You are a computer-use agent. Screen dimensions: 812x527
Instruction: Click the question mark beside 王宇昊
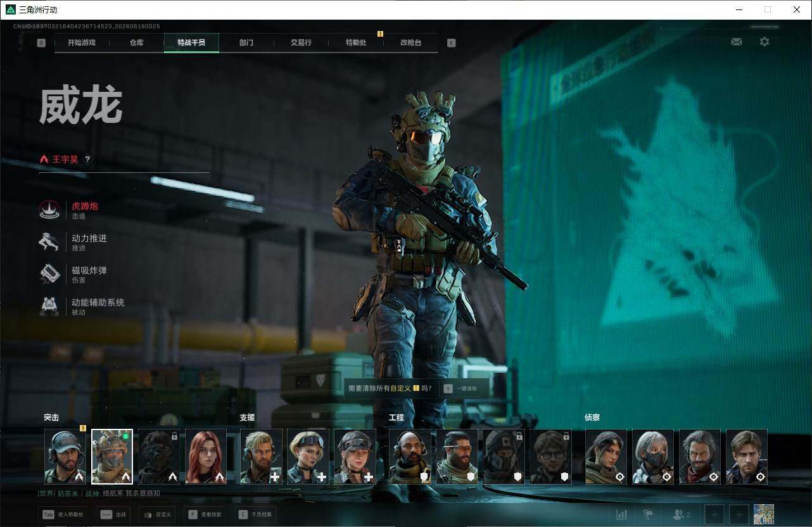point(87,160)
